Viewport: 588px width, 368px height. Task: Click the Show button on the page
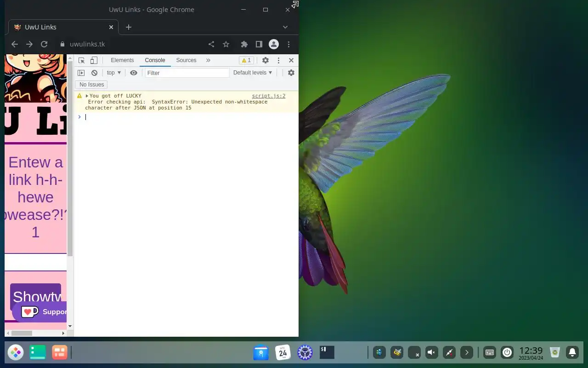click(x=36, y=297)
